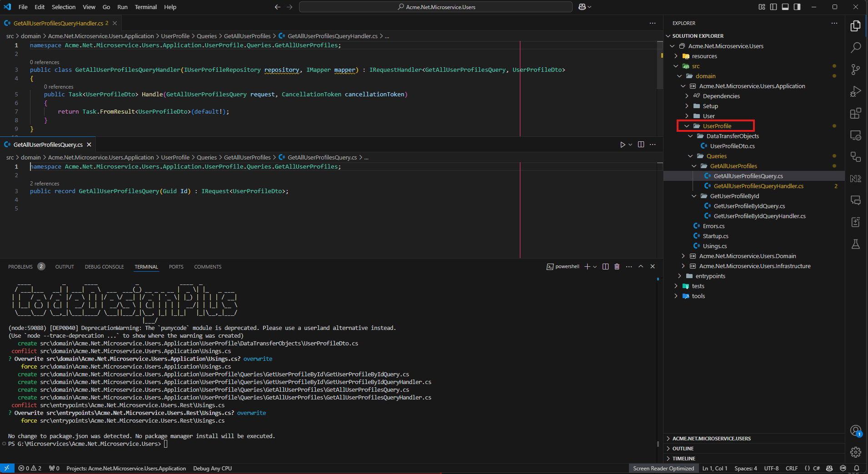Close the GetAllUserProfilesQueryHandler.cs tab
The width and height of the screenshot is (868, 474).
tap(115, 23)
